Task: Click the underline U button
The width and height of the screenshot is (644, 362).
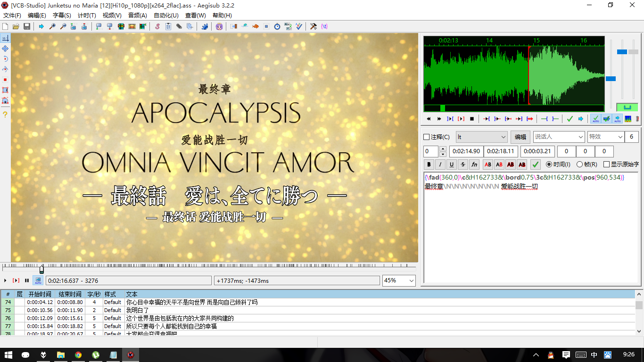Action: pyautogui.click(x=452, y=165)
